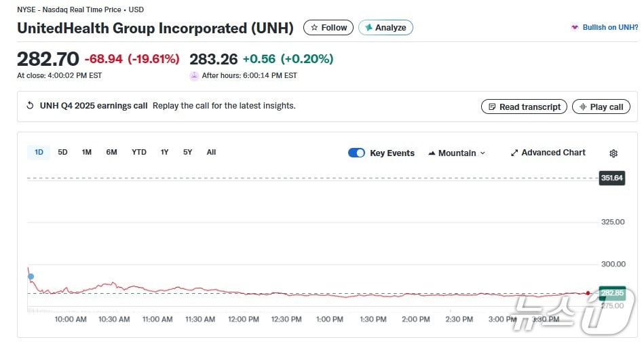Open Read transcript for earnings call

click(524, 107)
